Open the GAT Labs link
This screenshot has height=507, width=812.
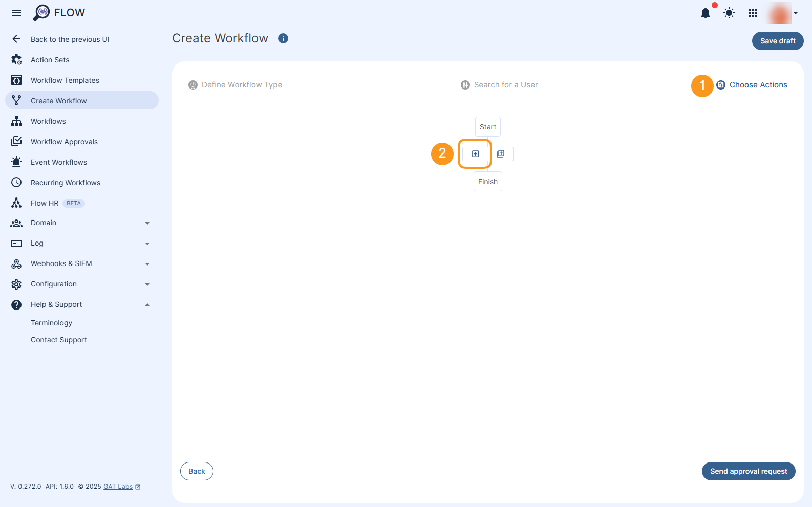pos(118,487)
